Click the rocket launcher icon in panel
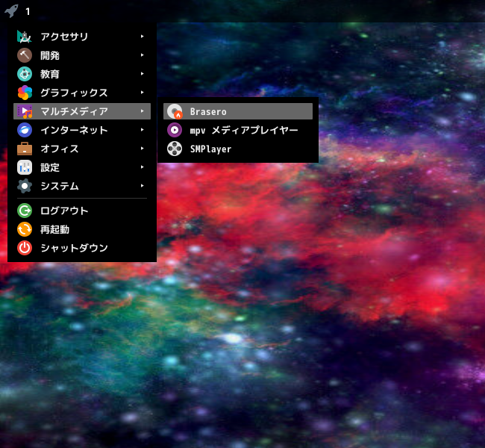 11,11
